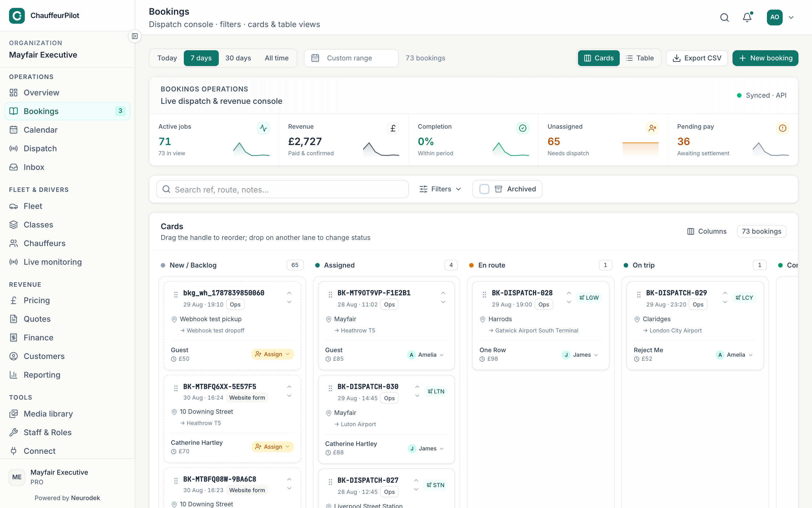
Task: Click the Pending pay alert icon
Action: point(782,128)
